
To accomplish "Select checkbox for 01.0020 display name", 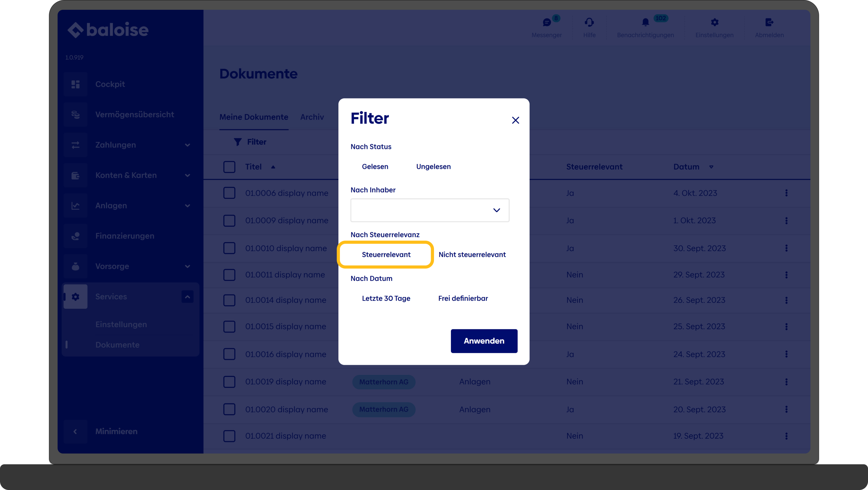I will coord(229,409).
